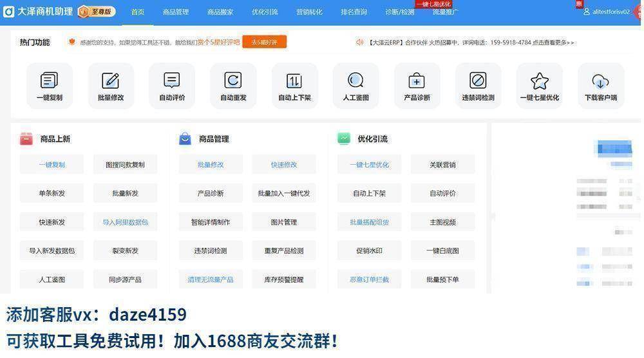Click the 单条新发 button
The width and height of the screenshot is (644, 358).
click(x=52, y=193)
